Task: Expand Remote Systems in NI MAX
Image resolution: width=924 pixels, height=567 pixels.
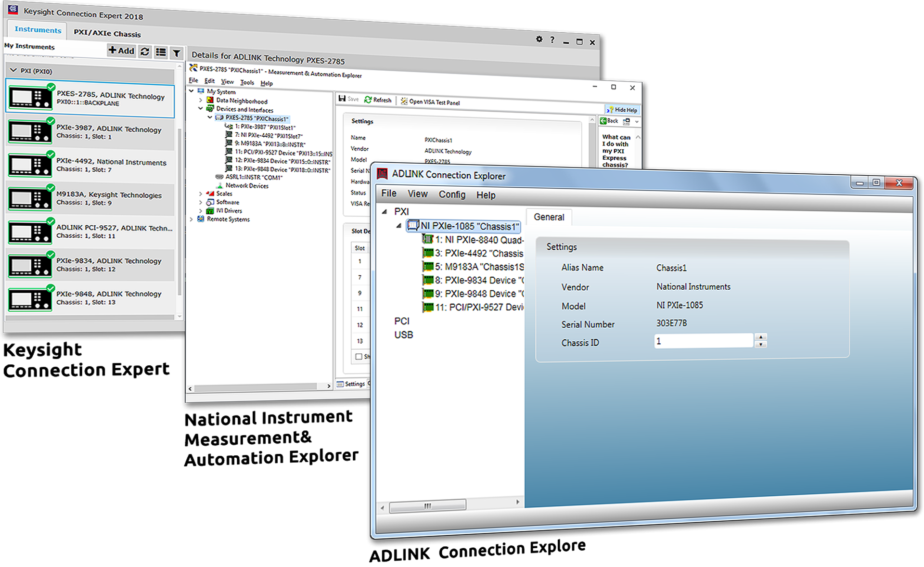Action: [x=192, y=219]
